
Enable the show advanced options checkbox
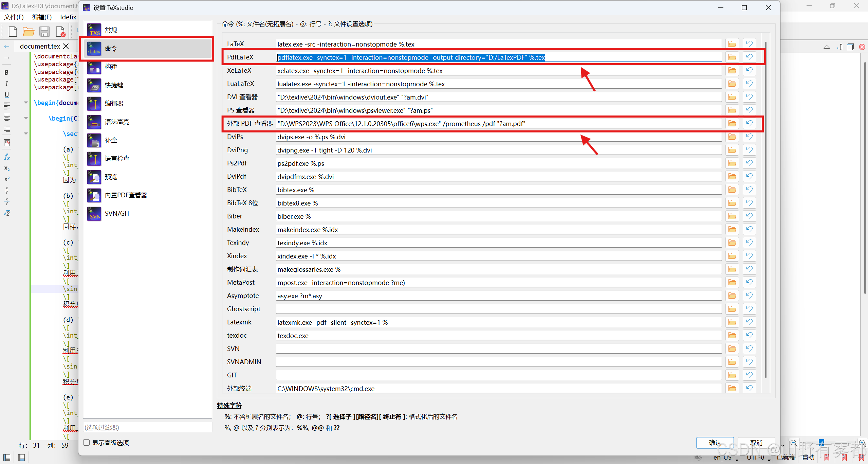[87, 442]
